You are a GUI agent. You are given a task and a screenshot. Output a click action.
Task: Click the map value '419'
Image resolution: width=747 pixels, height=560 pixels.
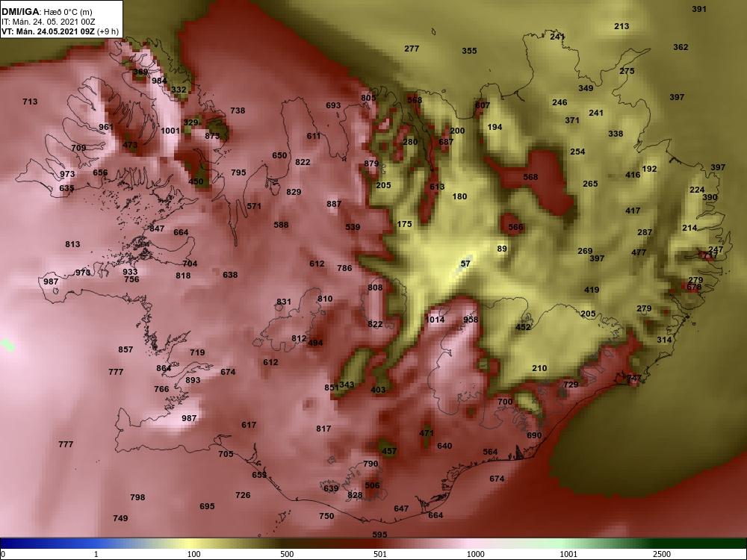coord(592,290)
